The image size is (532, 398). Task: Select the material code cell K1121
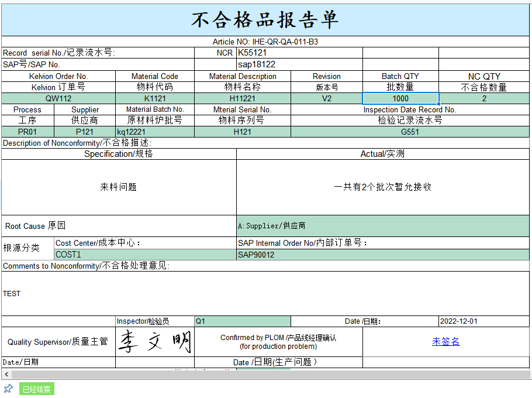click(x=154, y=98)
